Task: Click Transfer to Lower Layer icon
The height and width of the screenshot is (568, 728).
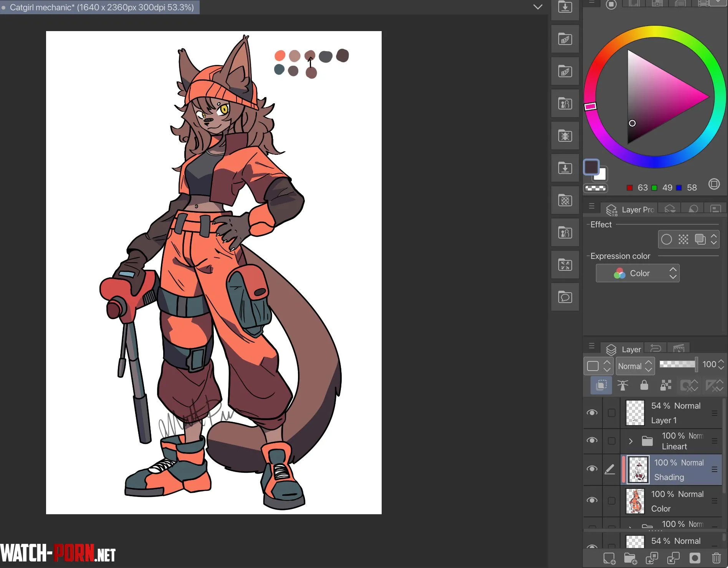Action: [652, 558]
